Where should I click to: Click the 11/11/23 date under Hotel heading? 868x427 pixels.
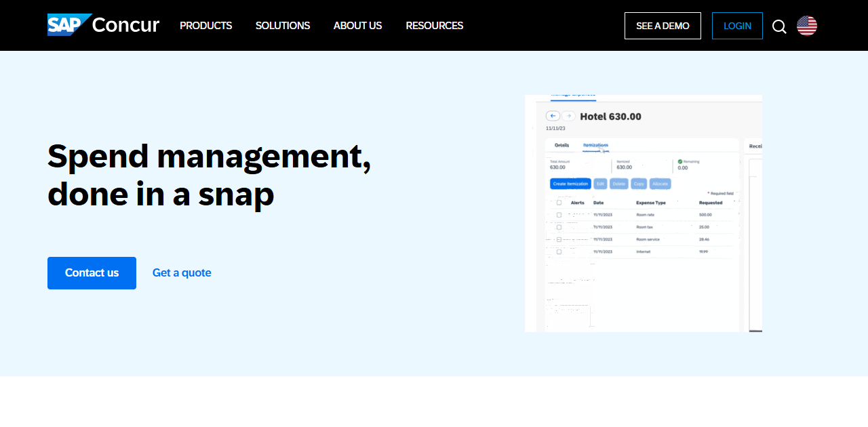click(x=555, y=128)
